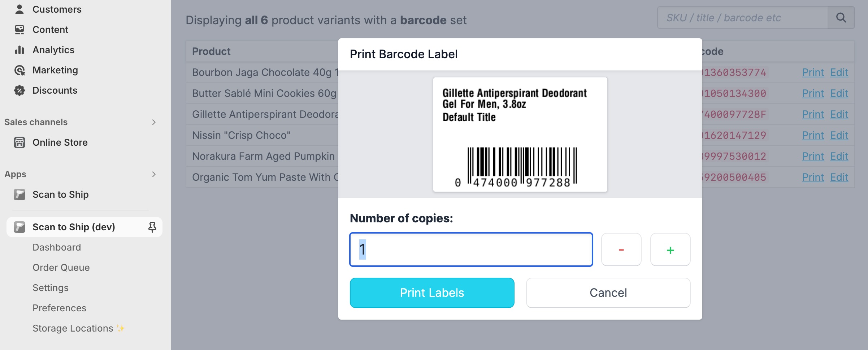Decrease number of copies with minus
Screen dimensions: 868x350
[621, 250]
